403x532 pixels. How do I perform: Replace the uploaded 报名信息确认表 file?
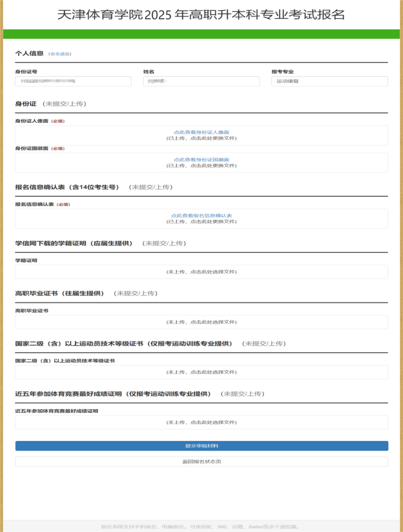click(201, 222)
